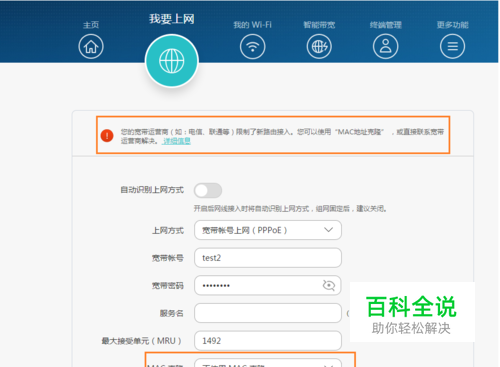Show the broadband password with eye icon
The width and height of the screenshot is (500, 367).
click(329, 285)
